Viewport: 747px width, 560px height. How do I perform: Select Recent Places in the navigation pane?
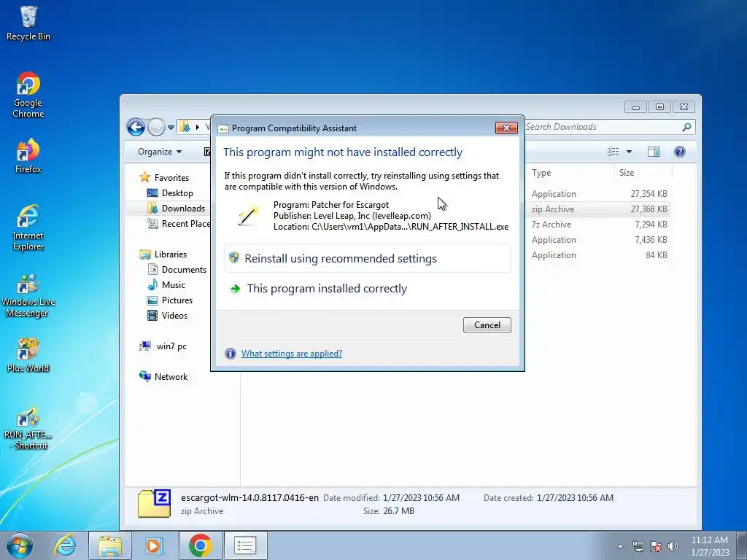[178, 223]
